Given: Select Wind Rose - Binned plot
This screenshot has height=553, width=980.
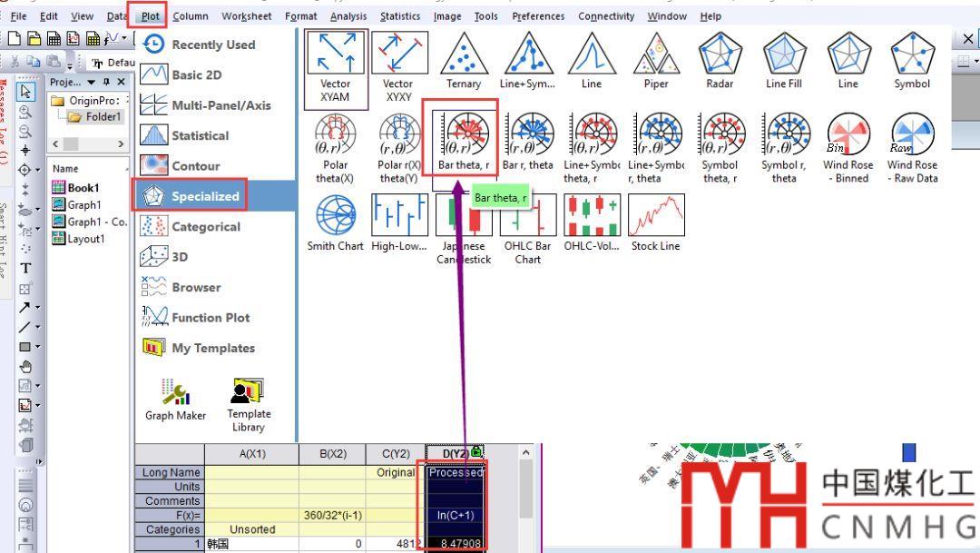Looking at the screenshot, I should click(x=848, y=149).
